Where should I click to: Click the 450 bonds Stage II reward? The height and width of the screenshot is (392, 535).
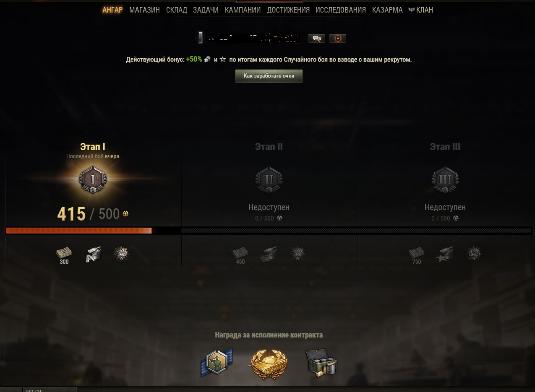tap(240, 253)
